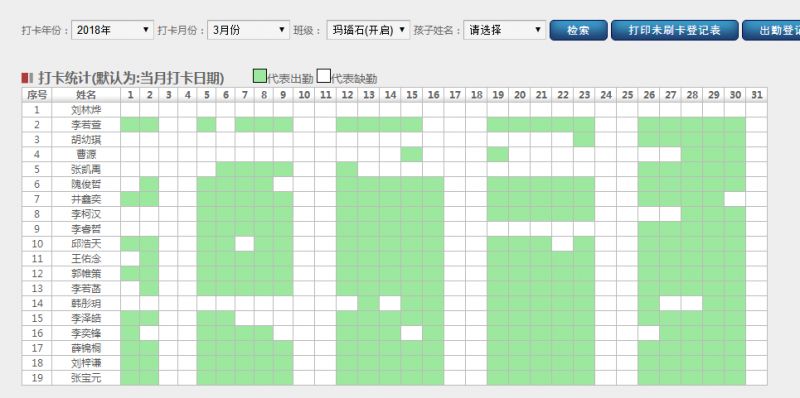The width and height of the screenshot is (800, 398).
Task: Click the red marker icon beside 打卡统计
Action: point(27,78)
